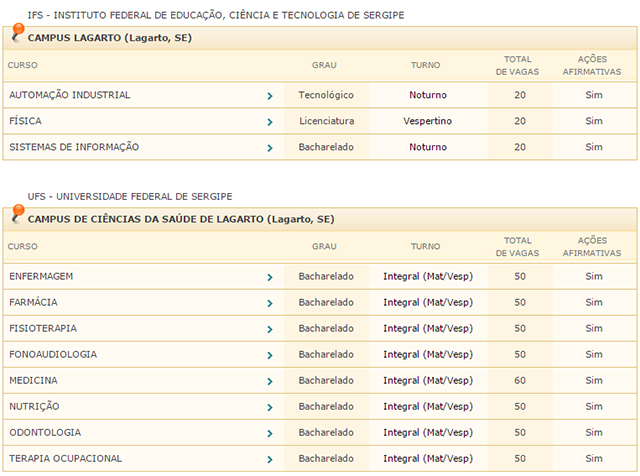The height and width of the screenshot is (476, 640).
Task: Click the orange pin icon beside Campus Lagarto
Action: 17,33
